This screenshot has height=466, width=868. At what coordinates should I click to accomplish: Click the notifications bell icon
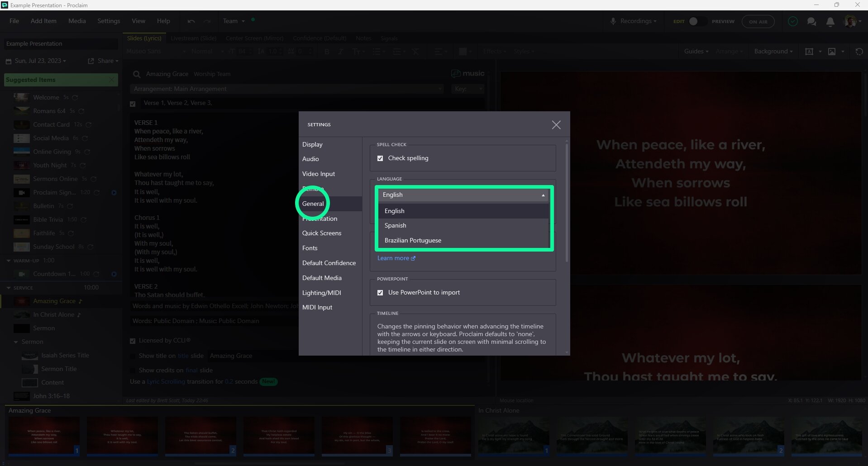830,22
